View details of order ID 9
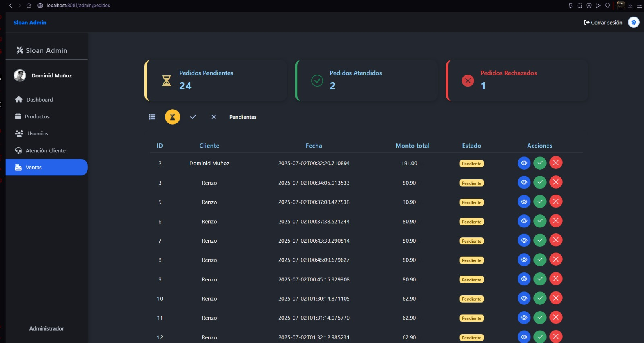 click(524, 279)
